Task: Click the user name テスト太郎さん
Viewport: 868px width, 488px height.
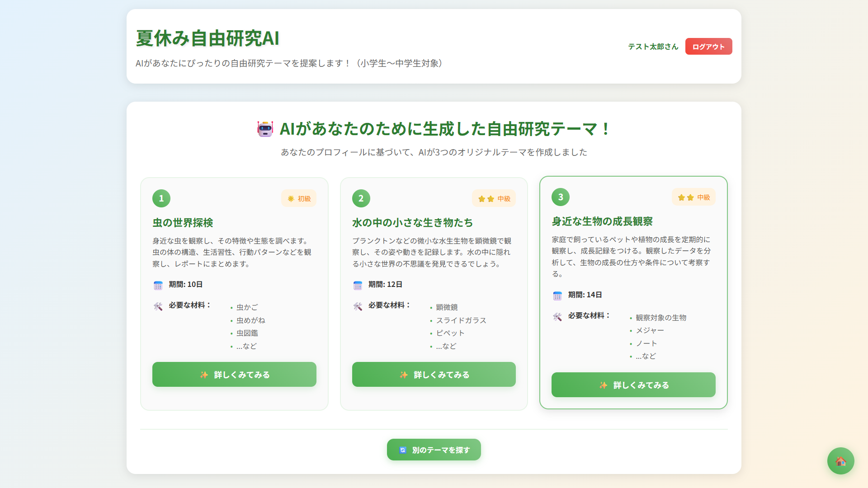Action: [x=653, y=47]
